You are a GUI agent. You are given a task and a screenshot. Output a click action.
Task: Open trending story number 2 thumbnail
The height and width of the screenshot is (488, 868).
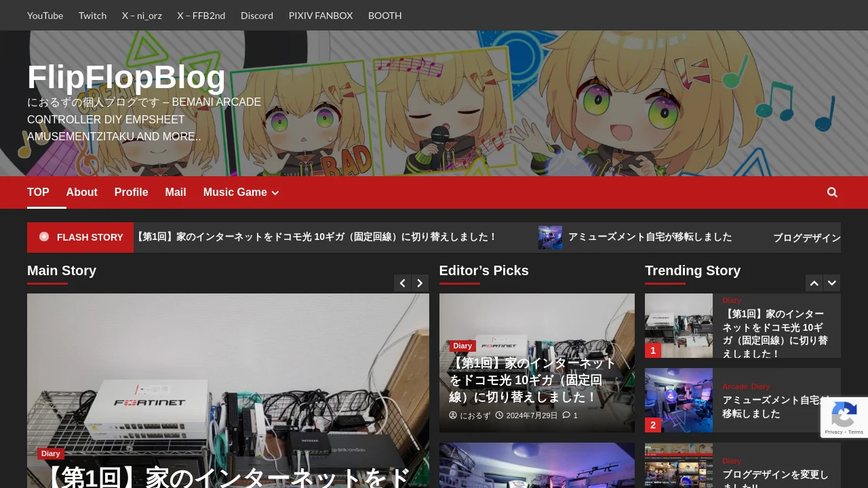click(x=679, y=401)
